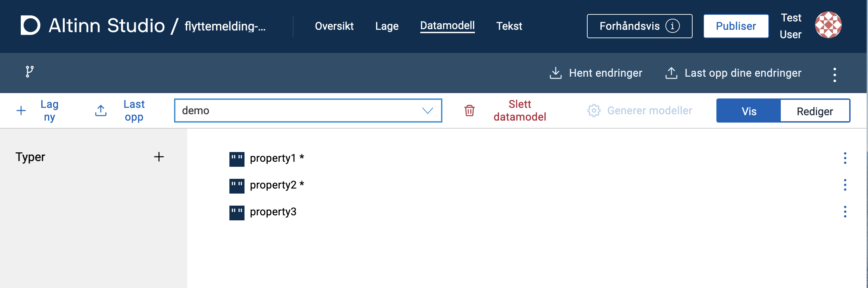The height and width of the screenshot is (288, 868).
Task: Switch to Vis mode
Action: click(x=748, y=111)
